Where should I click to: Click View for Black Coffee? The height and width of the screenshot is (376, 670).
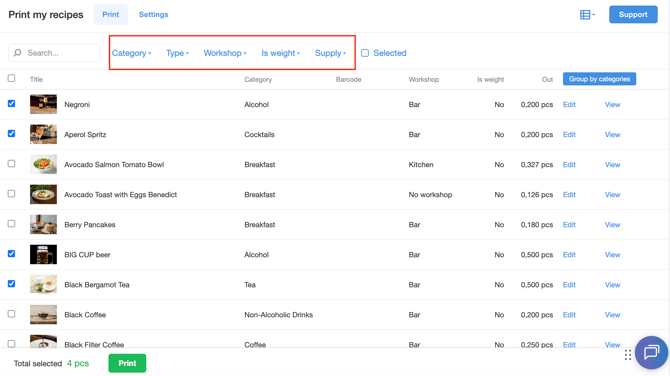pyautogui.click(x=612, y=315)
